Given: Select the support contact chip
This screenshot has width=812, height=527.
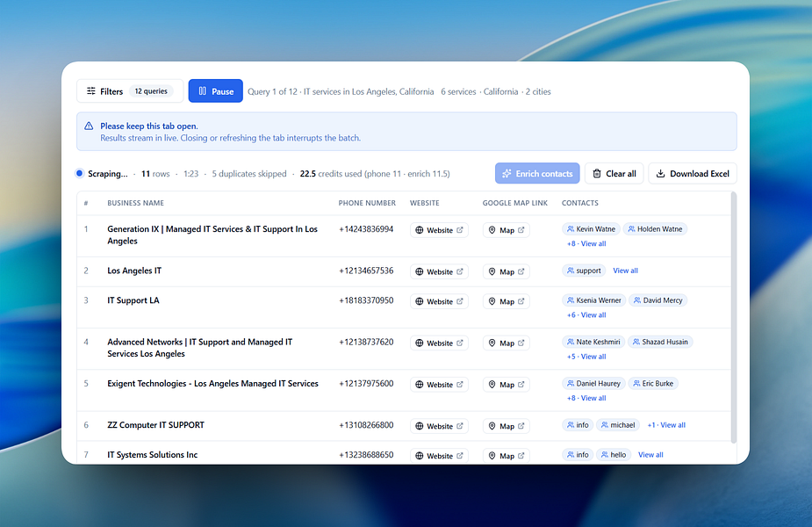Looking at the screenshot, I should (x=584, y=271).
